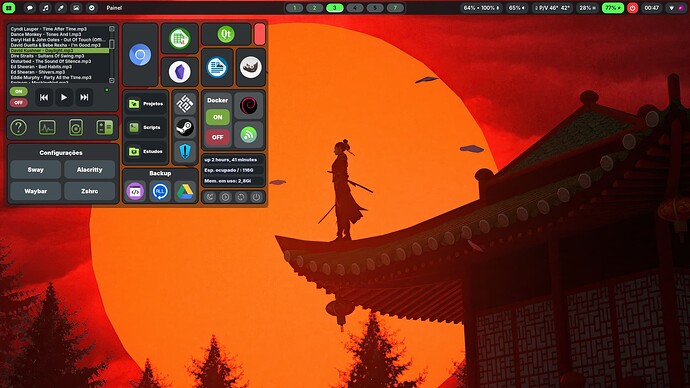Viewport: 690px width, 388px height.
Task: Open Google Drive backup icon
Action: click(x=185, y=192)
